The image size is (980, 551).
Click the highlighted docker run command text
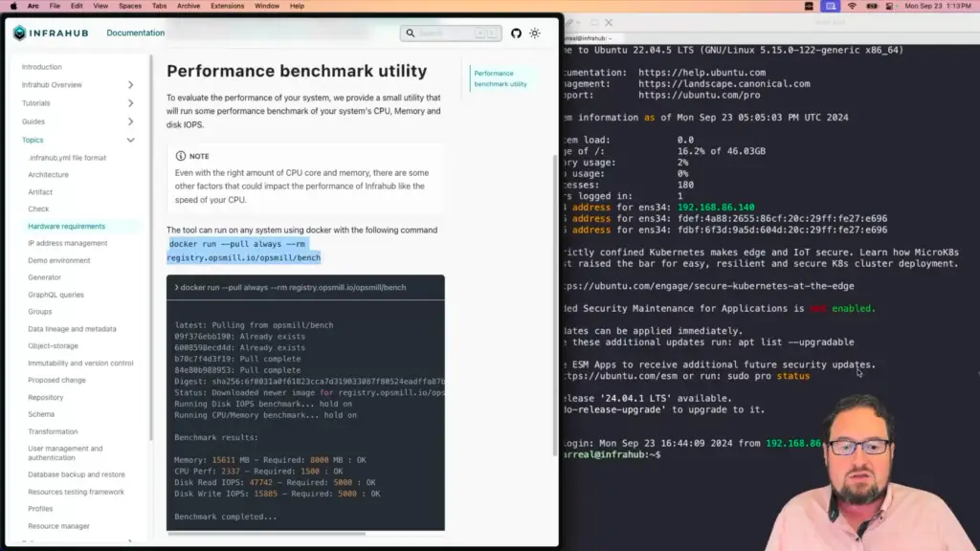244,251
